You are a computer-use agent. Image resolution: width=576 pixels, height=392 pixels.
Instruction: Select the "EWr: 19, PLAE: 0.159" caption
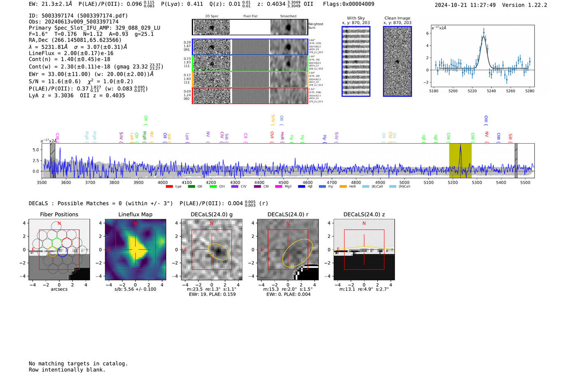[212, 295]
